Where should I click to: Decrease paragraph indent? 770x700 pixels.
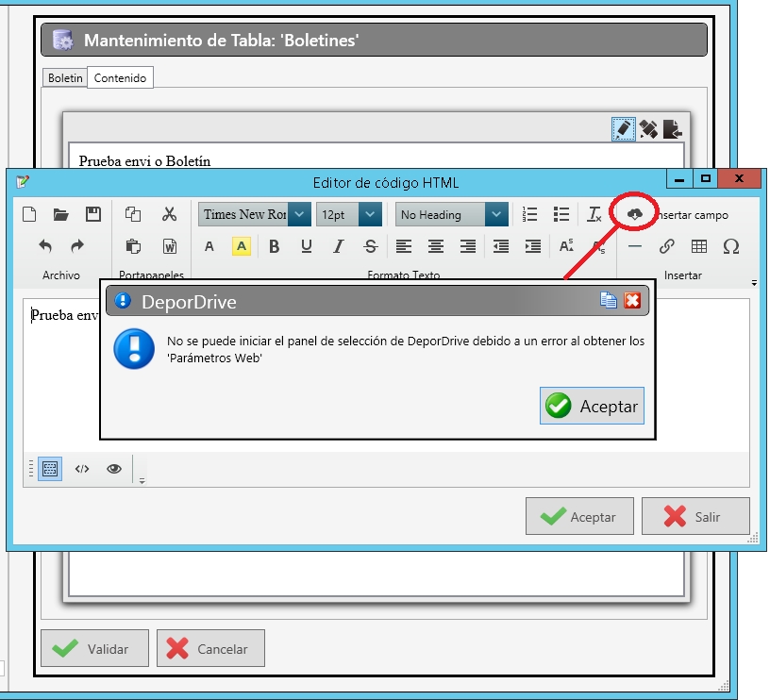(501, 246)
